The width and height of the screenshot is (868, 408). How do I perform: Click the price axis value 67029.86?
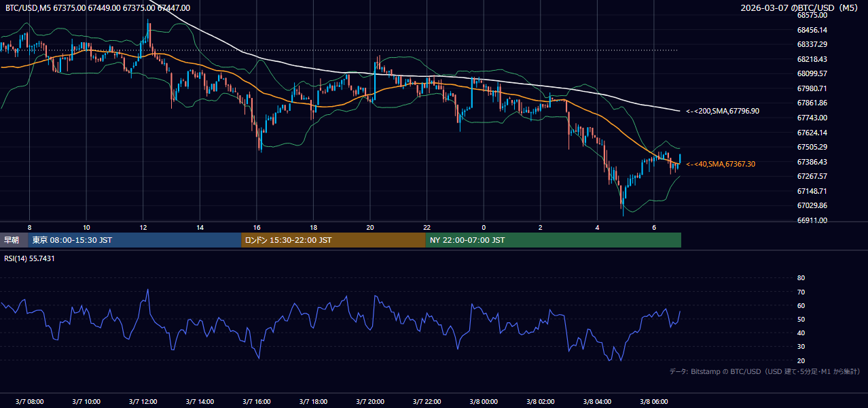click(x=812, y=205)
